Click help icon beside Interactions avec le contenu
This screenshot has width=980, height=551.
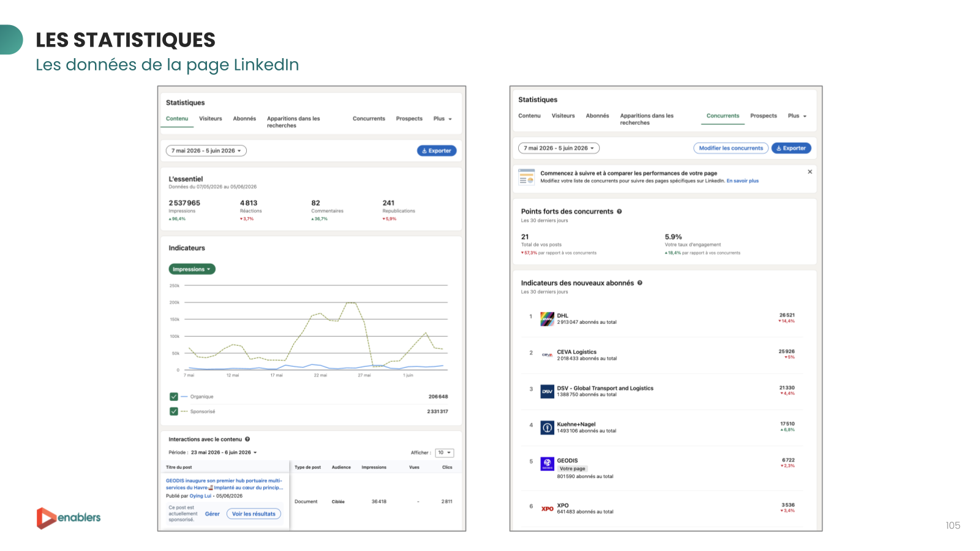pyautogui.click(x=247, y=439)
